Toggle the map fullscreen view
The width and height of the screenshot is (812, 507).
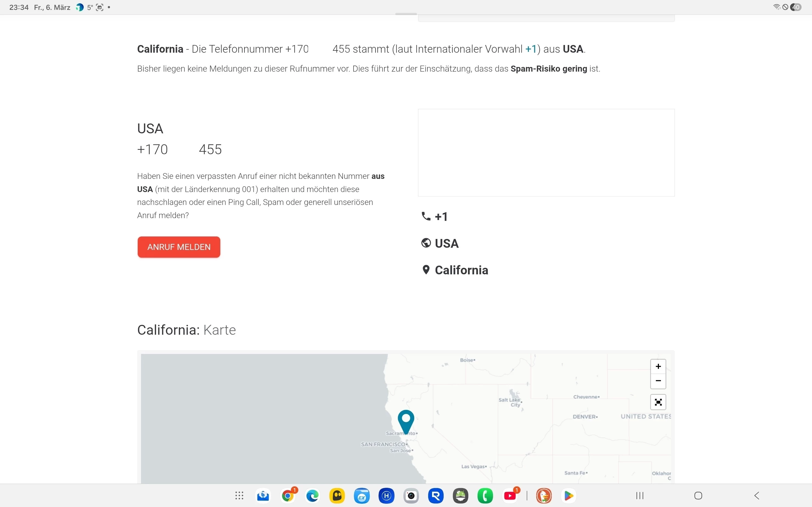tap(658, 402)
